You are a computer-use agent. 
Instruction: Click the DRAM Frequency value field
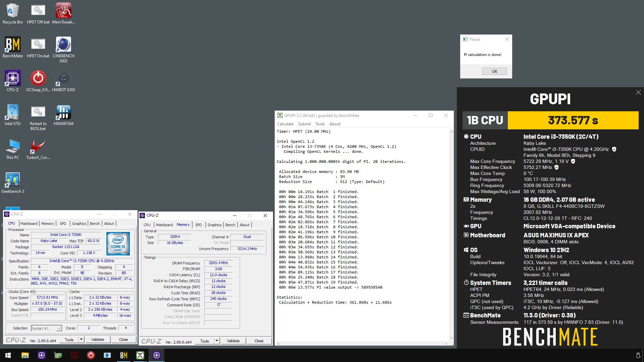click(218, 263)
